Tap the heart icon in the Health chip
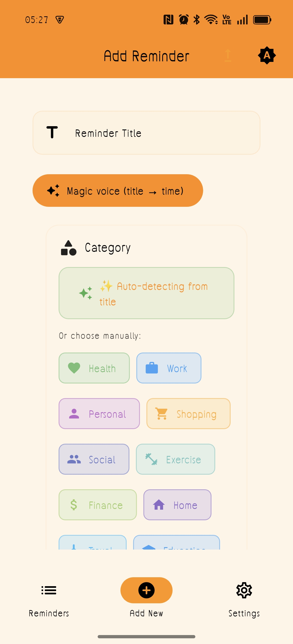Screen dimensions: 293x644 click(73, 368)
